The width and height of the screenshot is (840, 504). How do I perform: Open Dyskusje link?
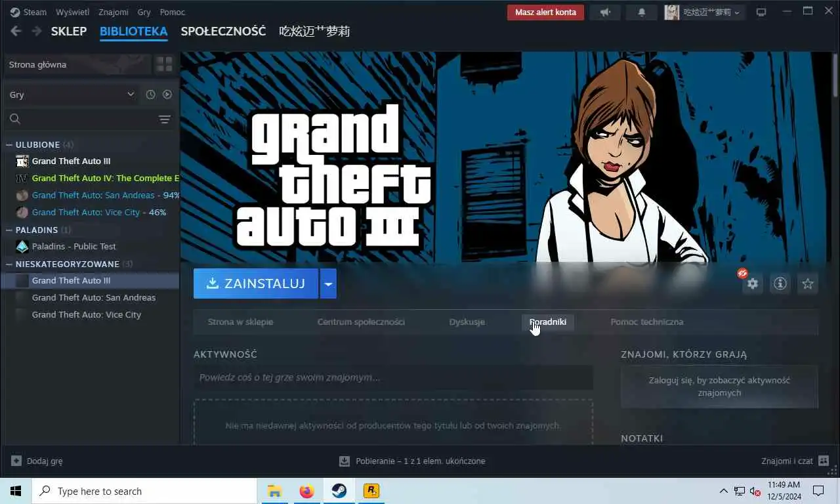pos(467,322)
